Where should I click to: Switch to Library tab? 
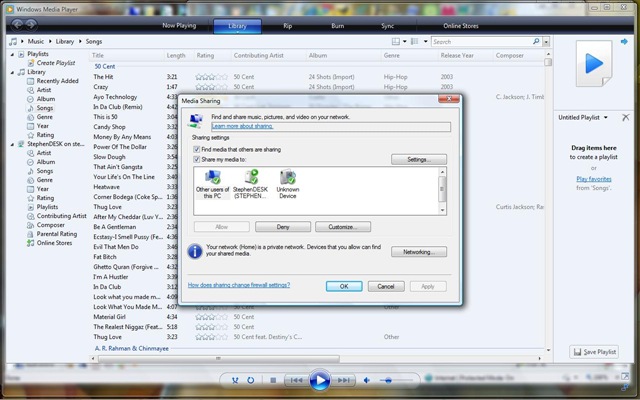237,26
